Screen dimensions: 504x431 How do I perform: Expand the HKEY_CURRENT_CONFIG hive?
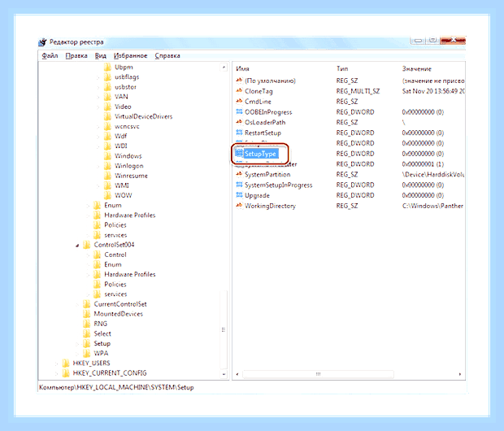click(57, 374)
